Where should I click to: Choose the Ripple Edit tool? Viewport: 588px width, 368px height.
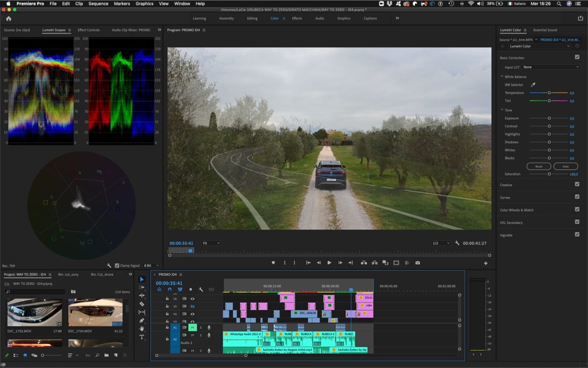(x=142, y=296)
